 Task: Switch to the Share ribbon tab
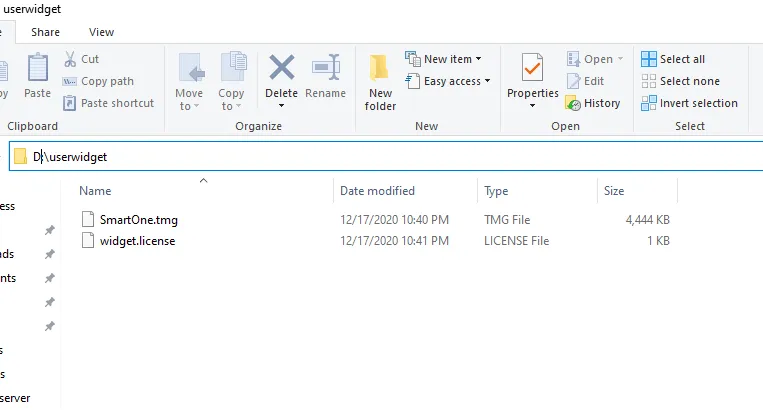click(x=45, y=32)
